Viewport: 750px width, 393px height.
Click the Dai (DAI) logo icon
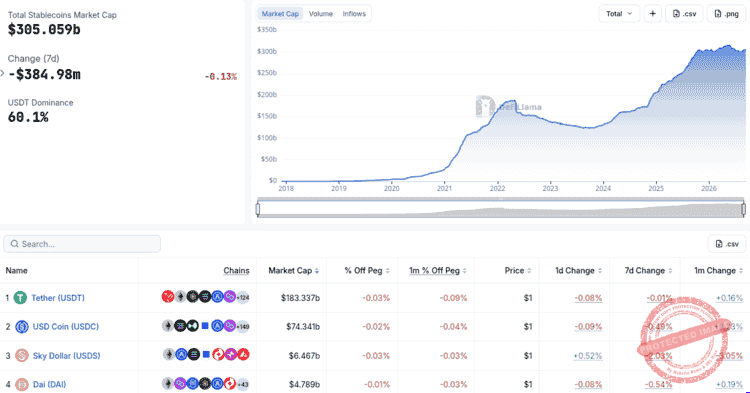pos(22,384)
